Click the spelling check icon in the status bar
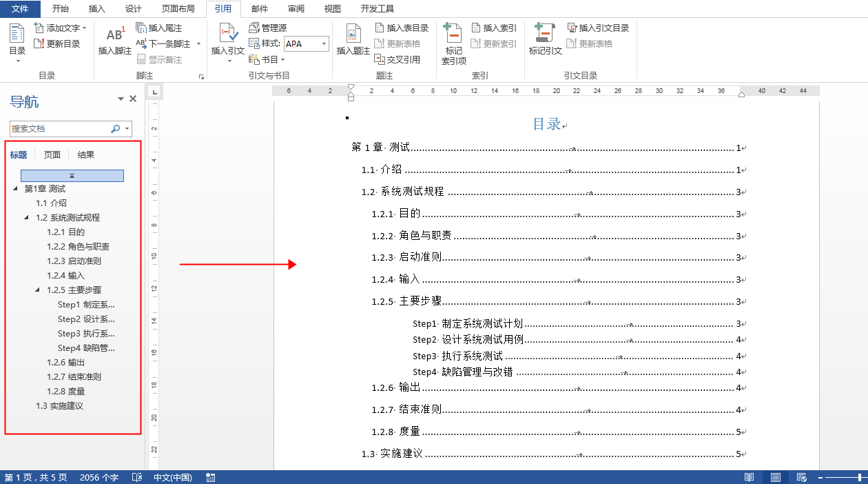 click(x=137, y=477)
